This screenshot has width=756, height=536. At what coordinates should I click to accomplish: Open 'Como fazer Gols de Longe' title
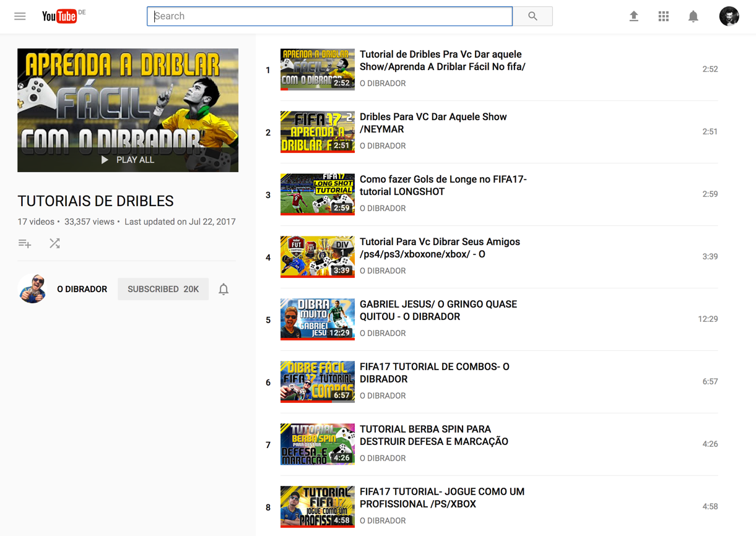coord(443,186)
